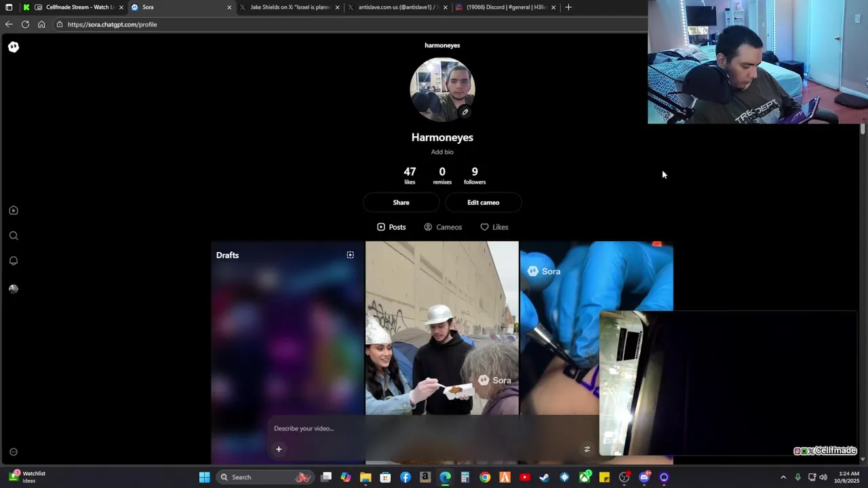The image size is (868, 488).
Task: Switch to the Cellfmade Stream browser tab
Action: [73, 7]
